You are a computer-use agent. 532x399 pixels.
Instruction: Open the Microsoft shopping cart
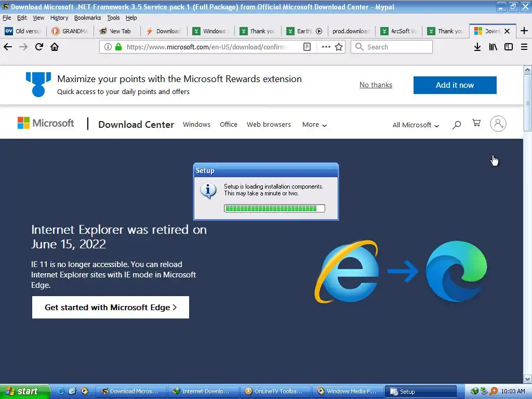point(476,123)
